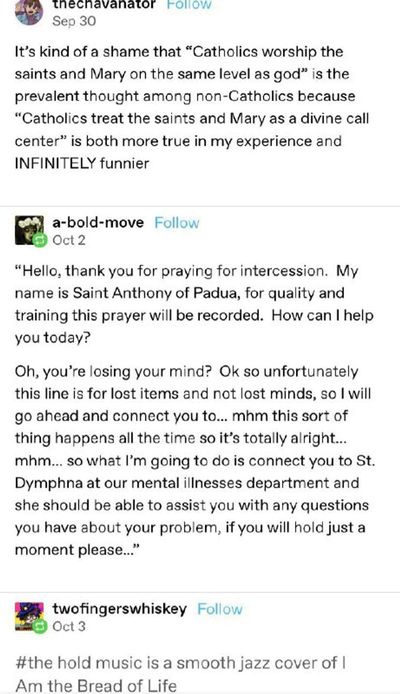The width and height of the screenshot is (400, 694).
Task: Visit the a-bold-move blog name
Action: (98, 222)
